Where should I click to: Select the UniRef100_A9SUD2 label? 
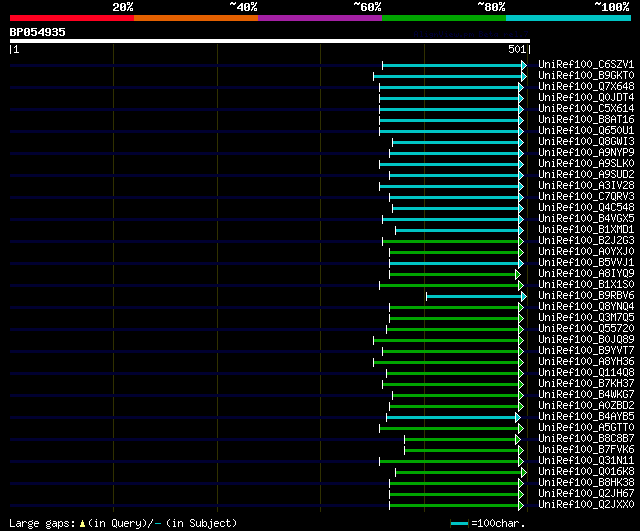click(x=586, y=175)
